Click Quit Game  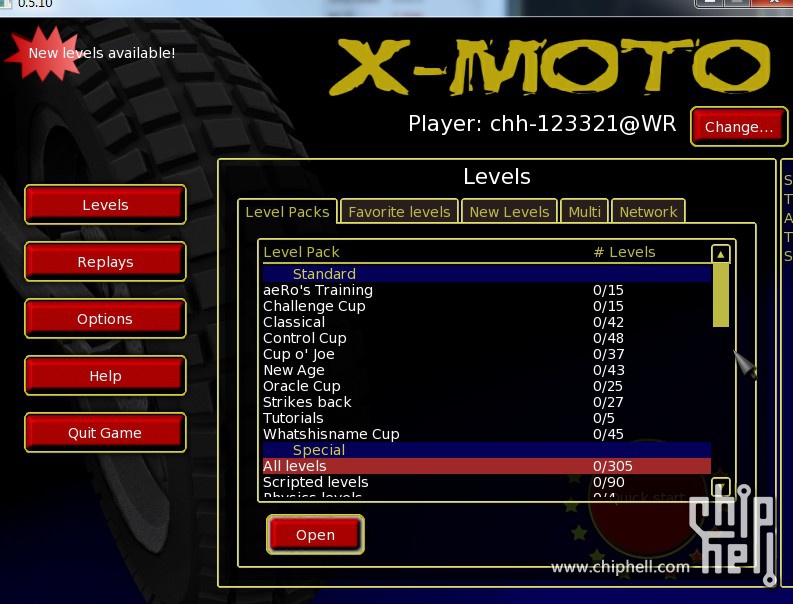(105, 433)
